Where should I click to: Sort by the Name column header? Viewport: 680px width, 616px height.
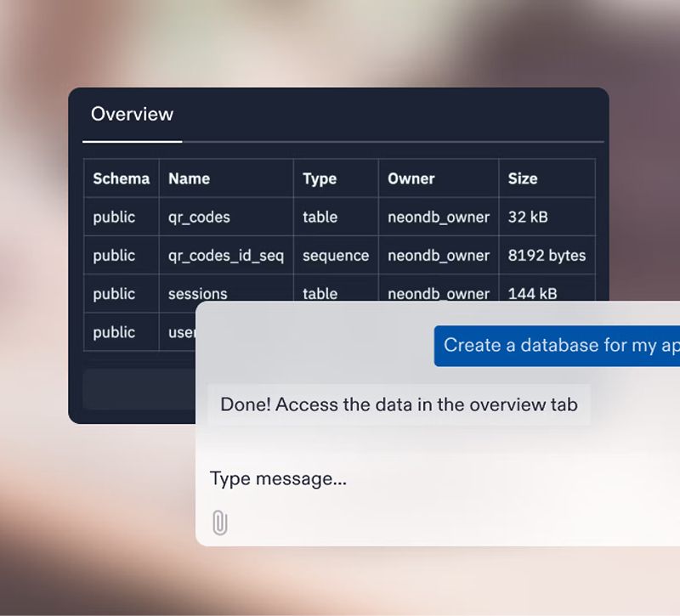(x=189, y=178)
